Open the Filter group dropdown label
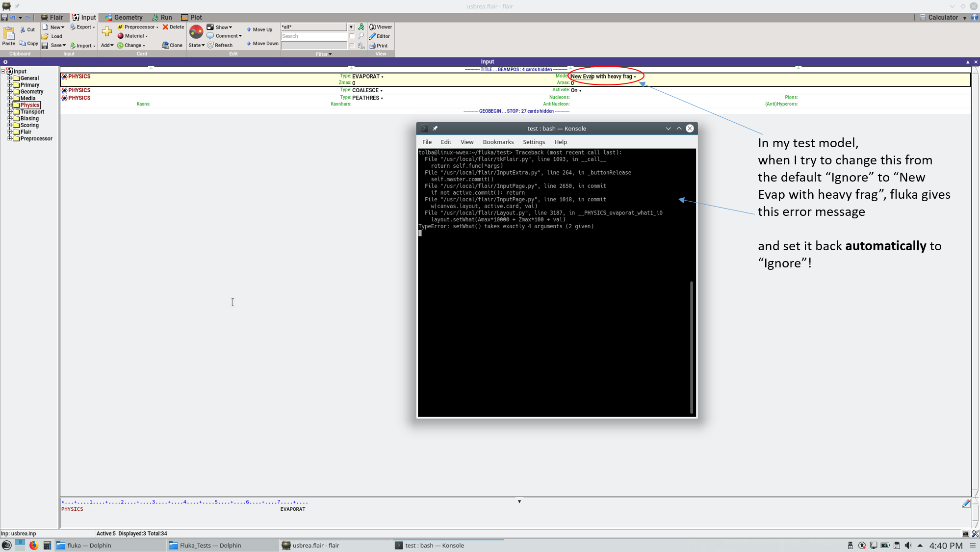This screenshot has width=980, height=552. [324, 54]
